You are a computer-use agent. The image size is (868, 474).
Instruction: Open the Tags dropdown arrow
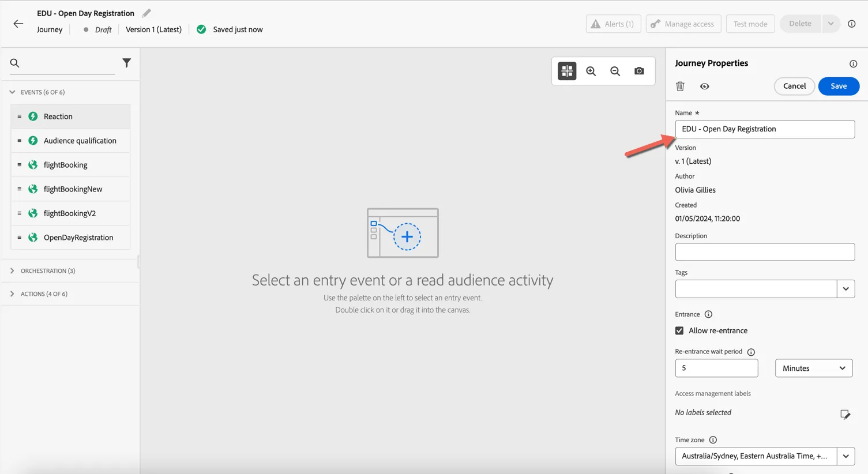click(846, 289)
